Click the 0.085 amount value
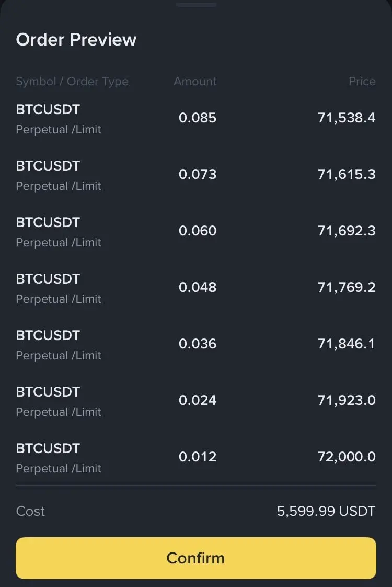Viewport: 392px width, 587px height. [198, 118]
